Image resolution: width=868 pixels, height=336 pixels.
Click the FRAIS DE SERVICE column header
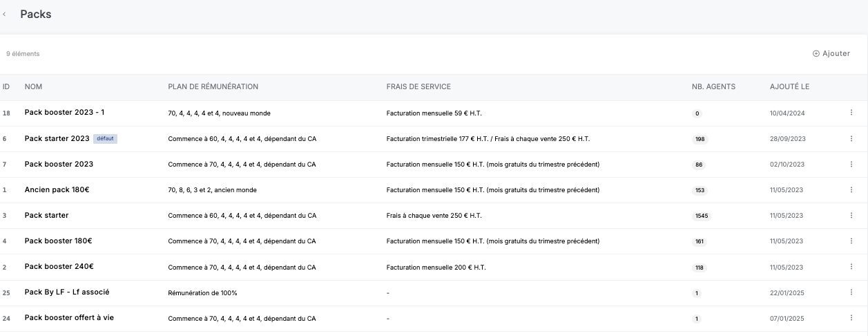click(418, 87)
